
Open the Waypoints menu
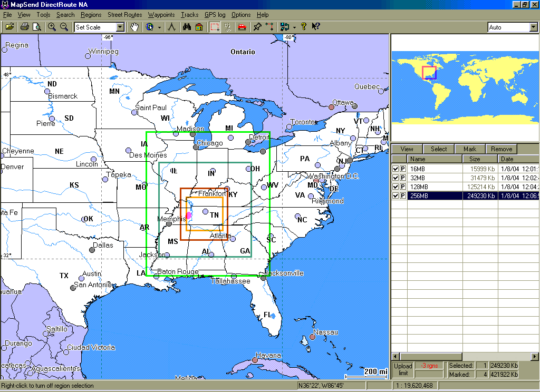click(161, 15)
